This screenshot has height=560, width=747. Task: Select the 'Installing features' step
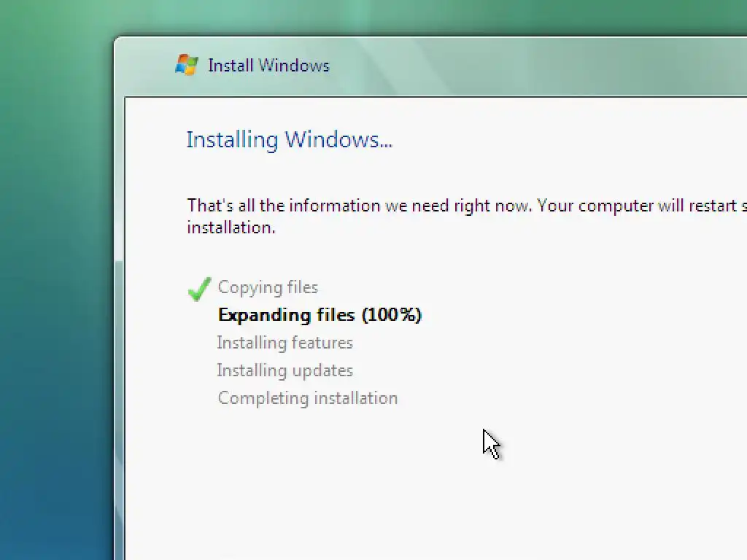tap(285, 343)
